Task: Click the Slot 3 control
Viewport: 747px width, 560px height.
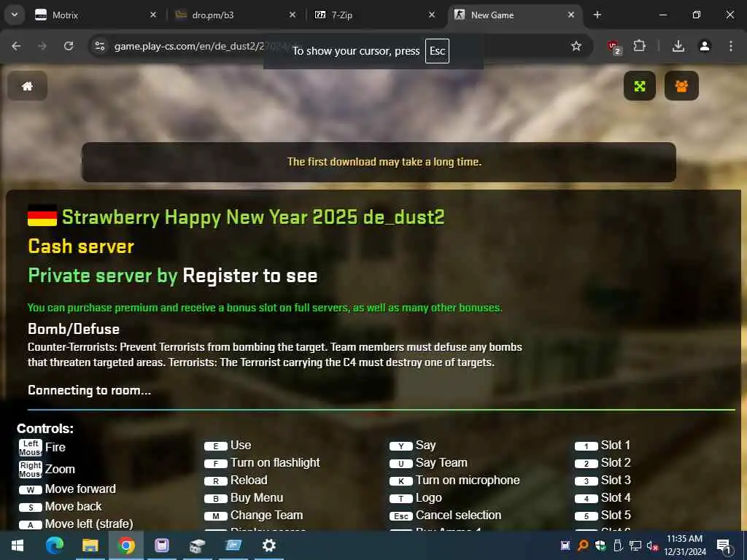Action: [x=603, y=481]
